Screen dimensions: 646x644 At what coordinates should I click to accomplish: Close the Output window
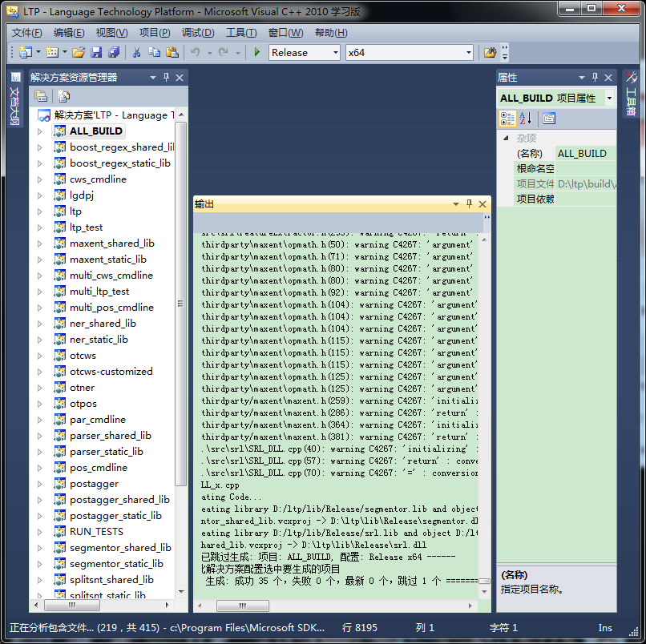[482, 204]
